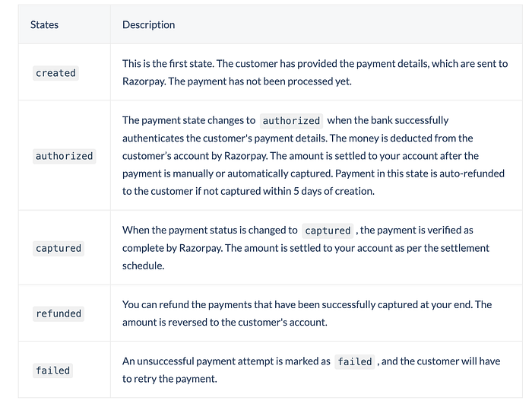Click the 'refunded' state code label
The height and width of the screenshot is (404, 532).
59,313
